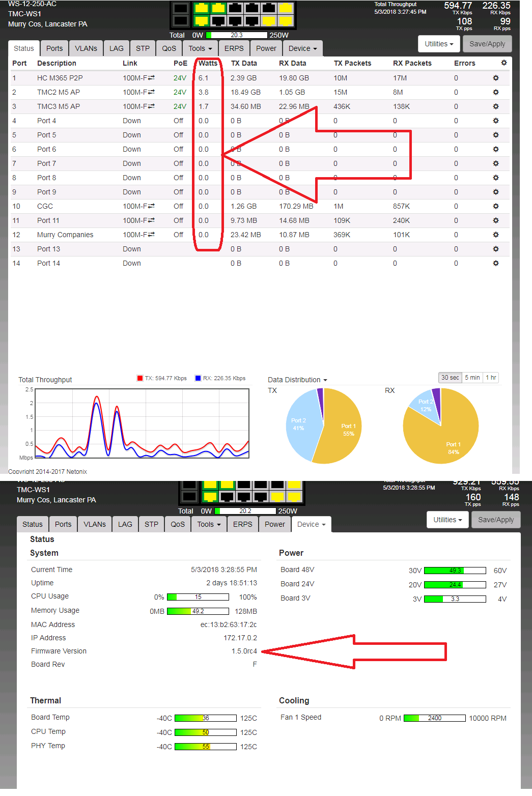Click the gear icon for TMC2 M5 AP

point(496,92)
